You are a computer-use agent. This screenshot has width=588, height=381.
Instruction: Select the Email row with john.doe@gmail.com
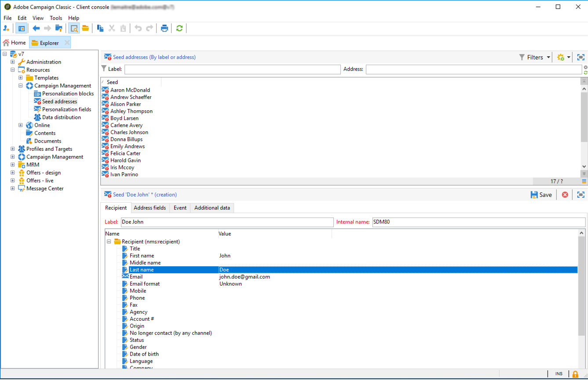[350, 277]
